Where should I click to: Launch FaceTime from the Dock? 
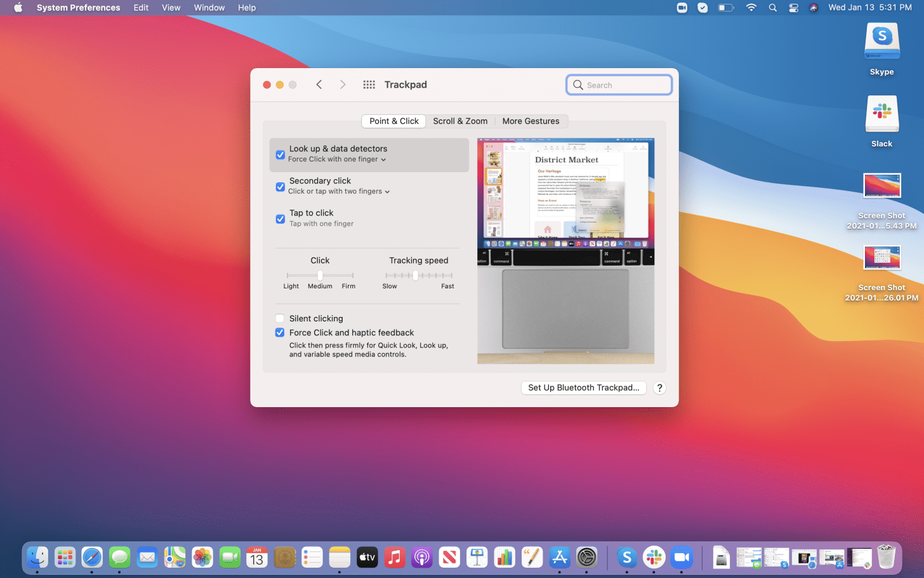[230, 558]
